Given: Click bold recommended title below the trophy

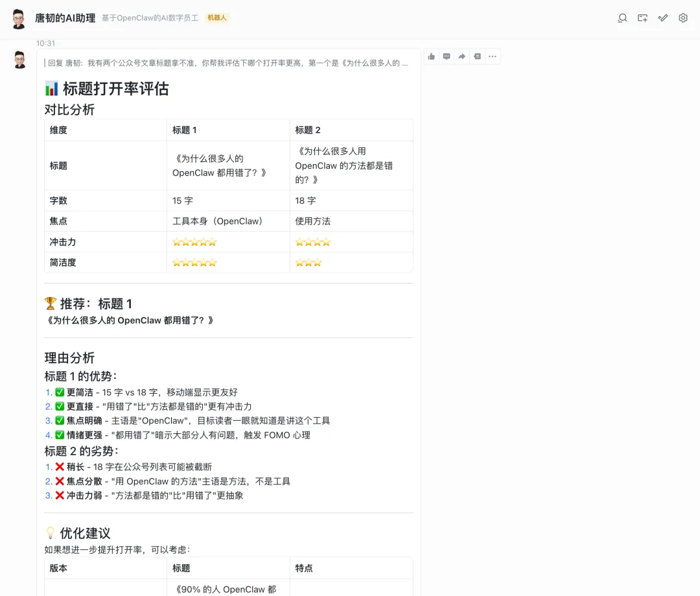Looking at the screenshot, I should (x=130, y=320).
